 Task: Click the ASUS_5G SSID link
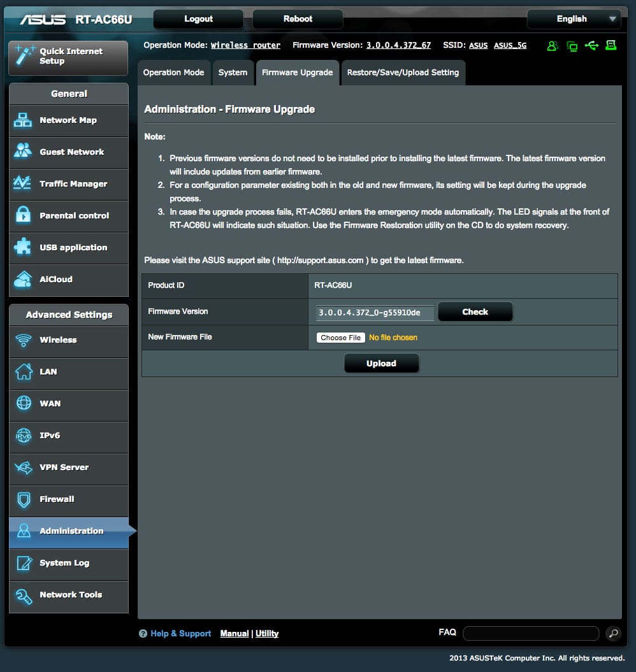[x=510, y=45]
